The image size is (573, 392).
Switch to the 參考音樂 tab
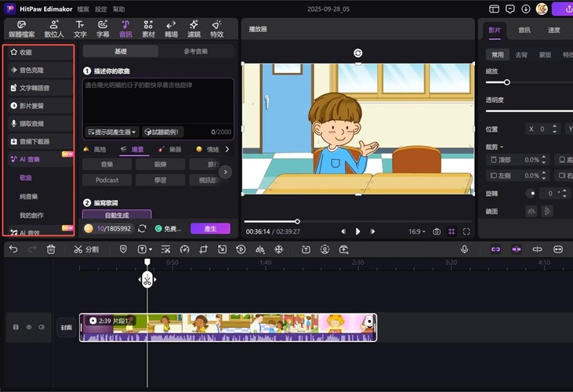[x=197, y=52]
